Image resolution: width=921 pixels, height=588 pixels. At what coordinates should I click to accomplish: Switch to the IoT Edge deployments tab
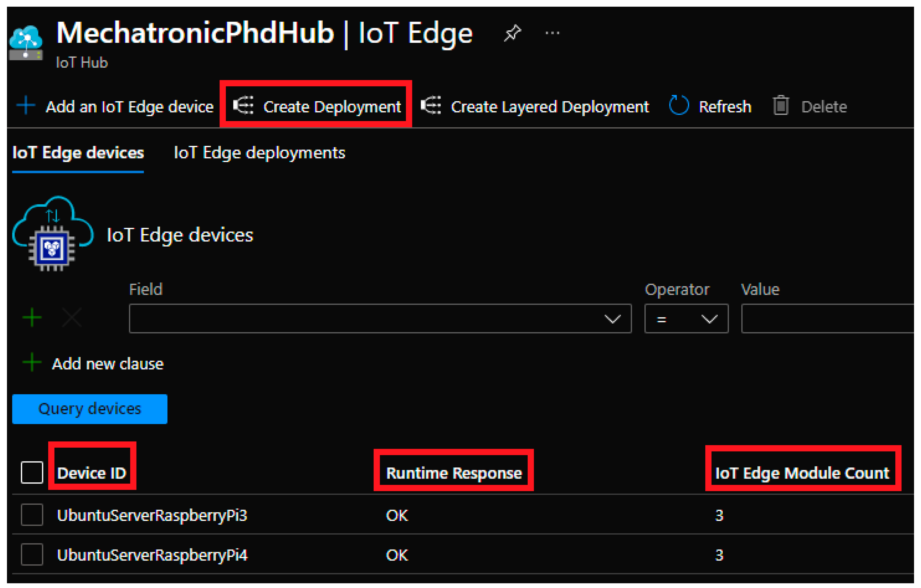[259, 153]
